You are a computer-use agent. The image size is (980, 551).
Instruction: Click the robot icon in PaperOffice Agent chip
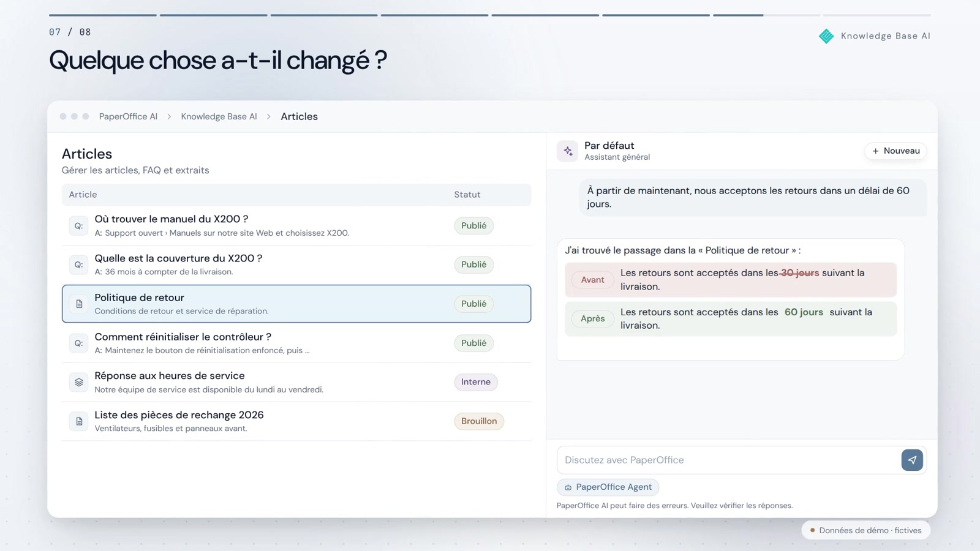tap(568, 487)
